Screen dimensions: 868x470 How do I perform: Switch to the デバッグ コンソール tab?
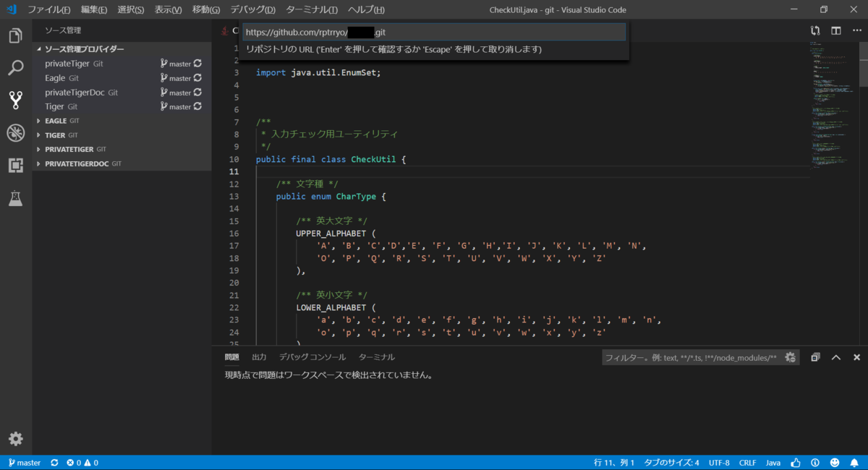pyautogui.click(x=312, y=357)
